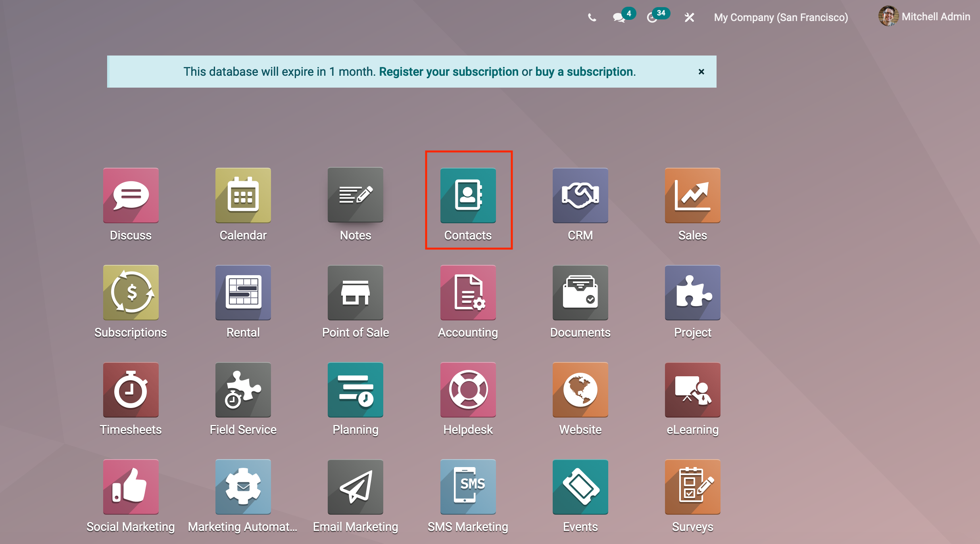Open the Social Marketing app
The image size is (980, 544).
coord(131,487)
